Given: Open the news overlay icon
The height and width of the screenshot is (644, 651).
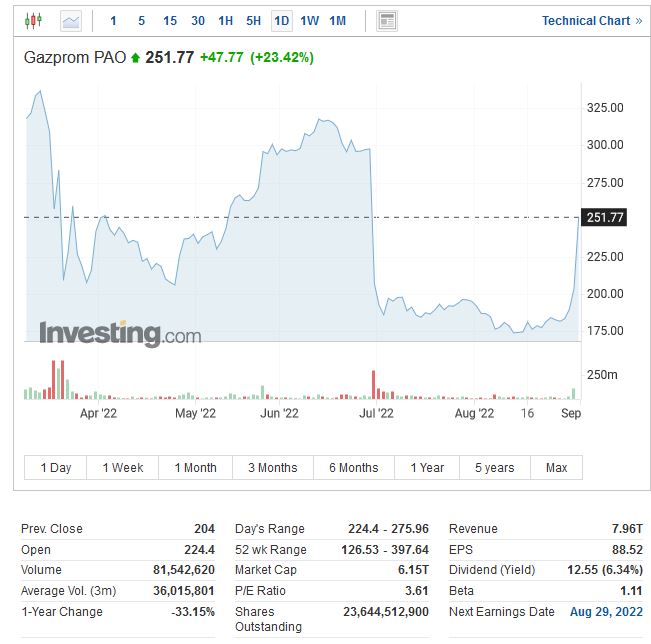Looking at the screenshot, I should click(x=387, y=20).
